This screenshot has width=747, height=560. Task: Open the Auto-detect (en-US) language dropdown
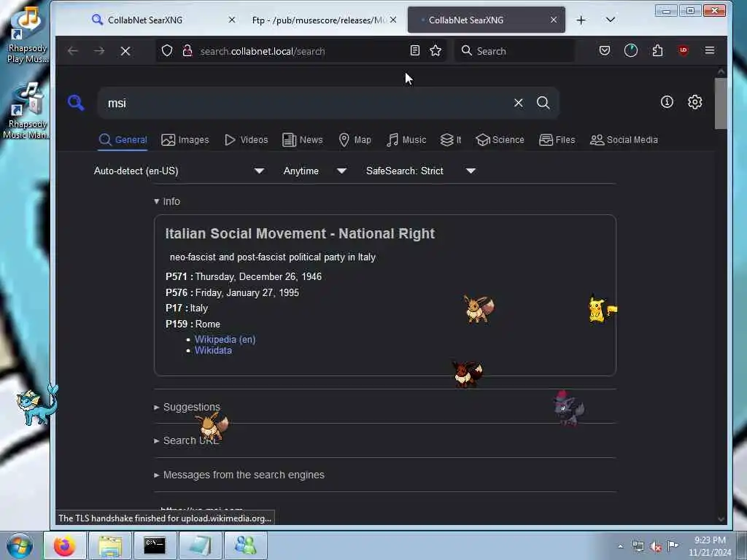tap(179, 171)
